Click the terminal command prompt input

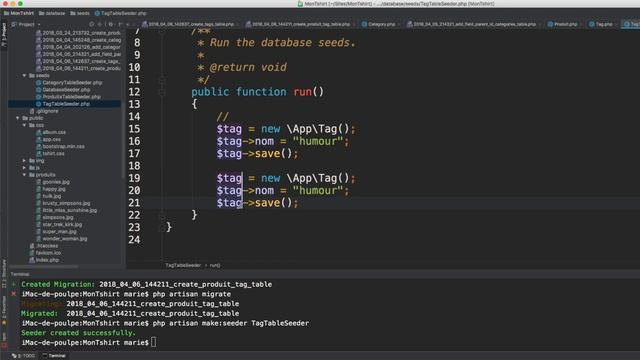pos(153,342)
